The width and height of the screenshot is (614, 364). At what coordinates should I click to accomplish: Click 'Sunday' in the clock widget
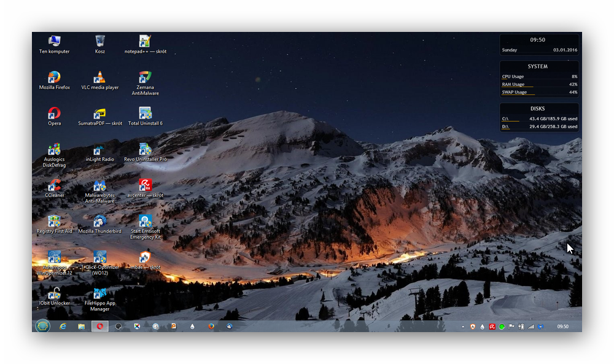coord(510,50)
